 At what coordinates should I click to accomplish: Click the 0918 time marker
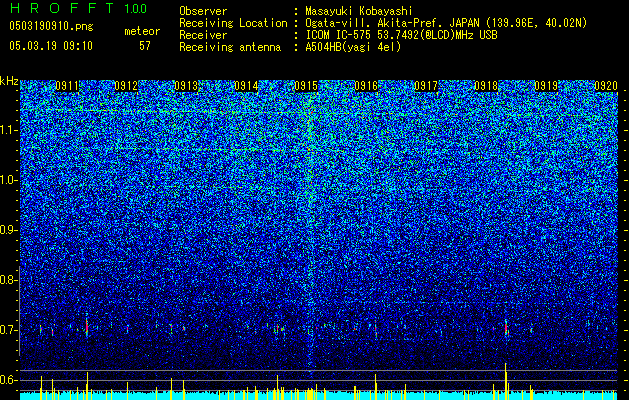tap(486, 86)
